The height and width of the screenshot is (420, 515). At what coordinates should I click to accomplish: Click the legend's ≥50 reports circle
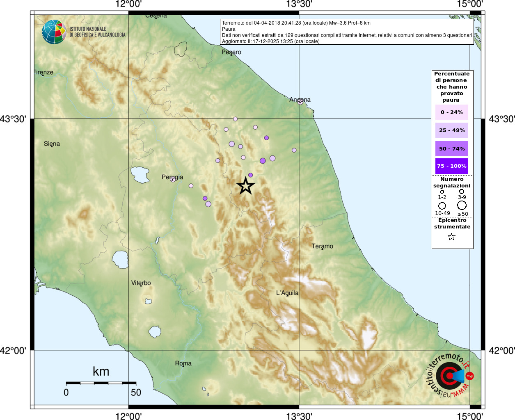(462, 205)
